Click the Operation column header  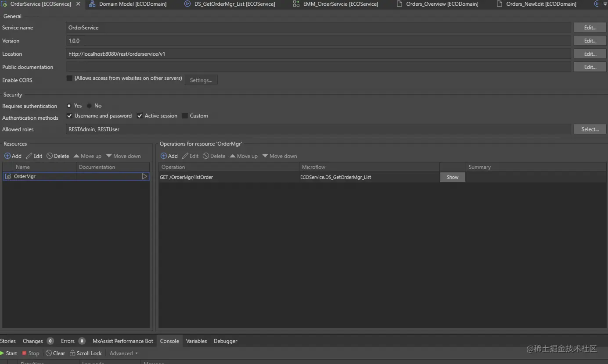click(229, 167)
